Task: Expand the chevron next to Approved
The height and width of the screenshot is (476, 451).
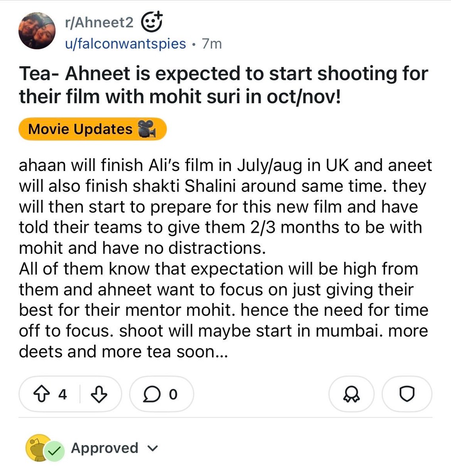Action: (x=152, y=449)
